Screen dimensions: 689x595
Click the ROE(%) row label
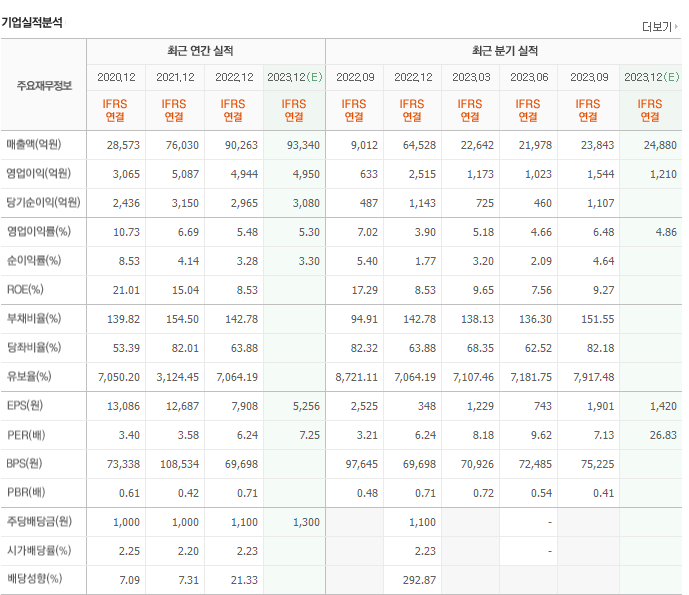click(x=25, y=289)
